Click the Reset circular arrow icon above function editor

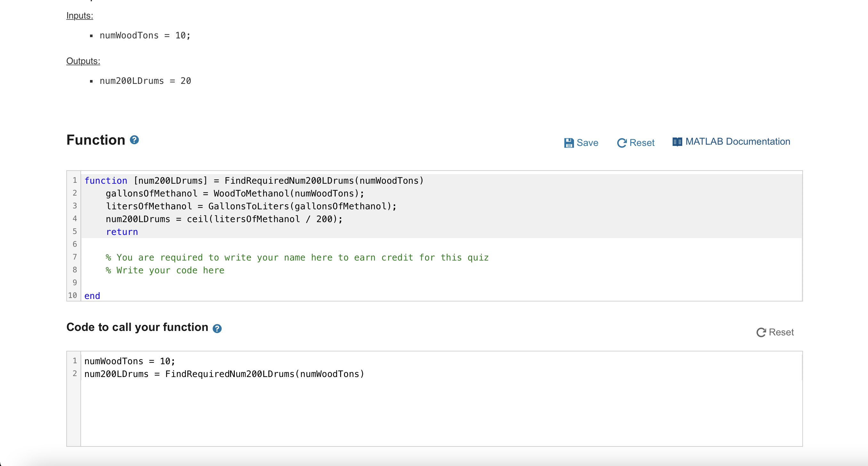pyautogui.click(x=622, y=143)
